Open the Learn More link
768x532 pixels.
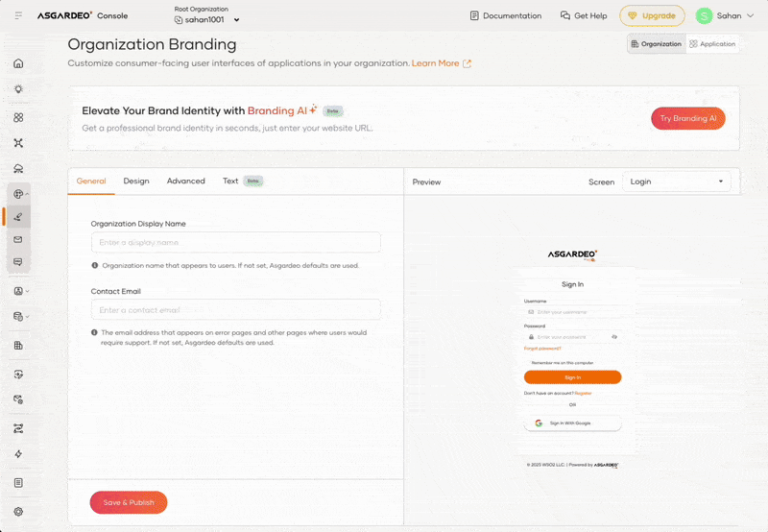(x=435, y=63)
